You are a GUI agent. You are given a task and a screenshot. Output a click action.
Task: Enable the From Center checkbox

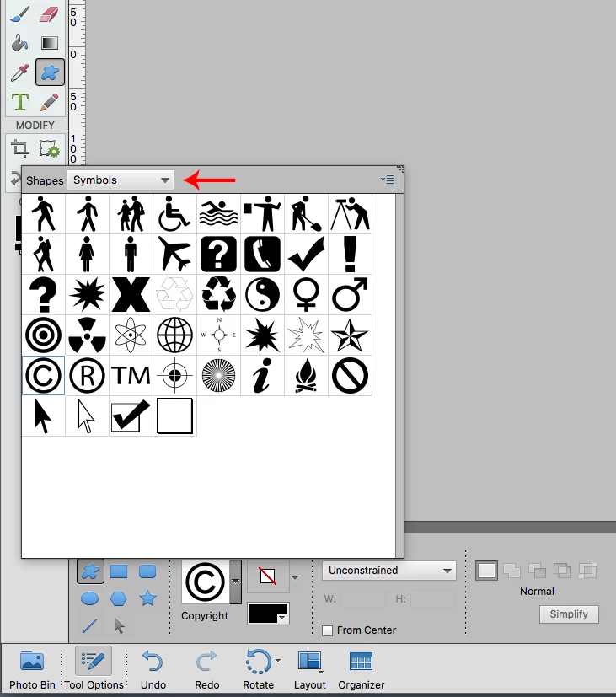coord(327,630)
